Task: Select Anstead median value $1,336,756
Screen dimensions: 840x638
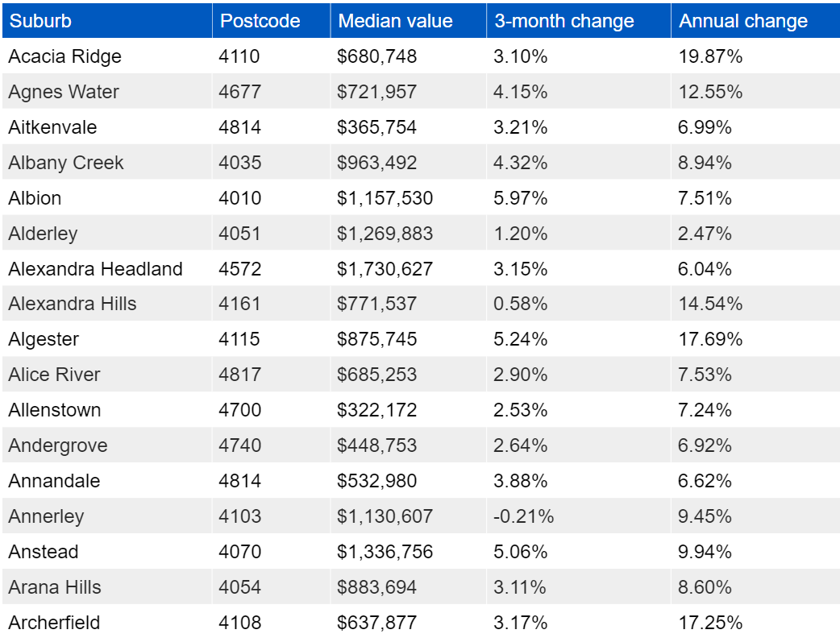Action: pos(385,552)
